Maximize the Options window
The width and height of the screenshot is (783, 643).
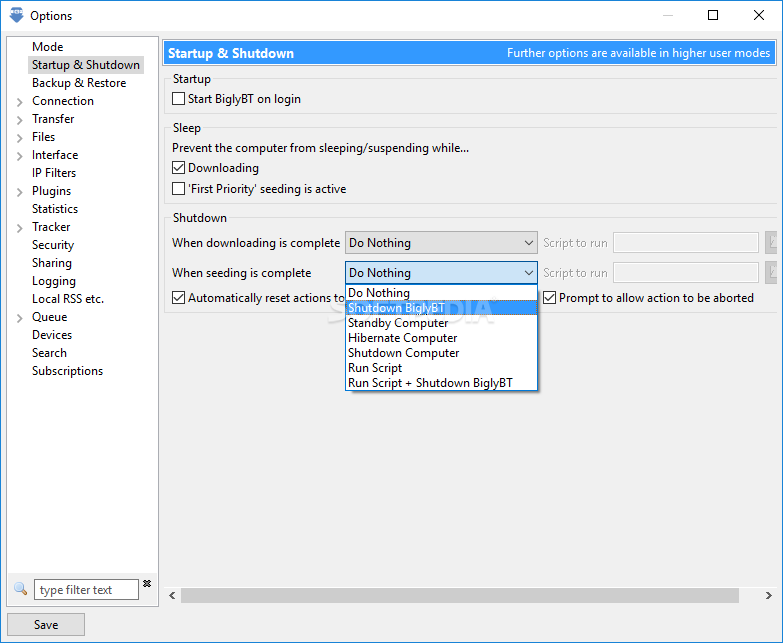(x=713, y=15)
